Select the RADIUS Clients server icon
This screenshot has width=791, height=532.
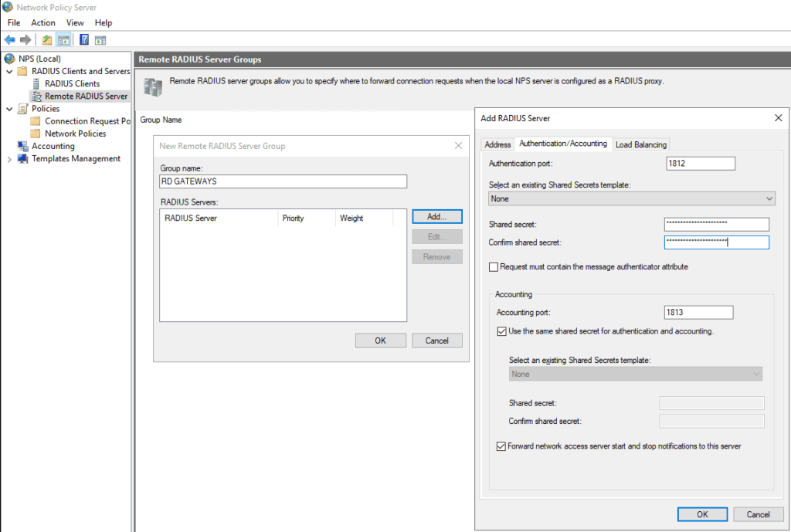[x=36, y=83]
